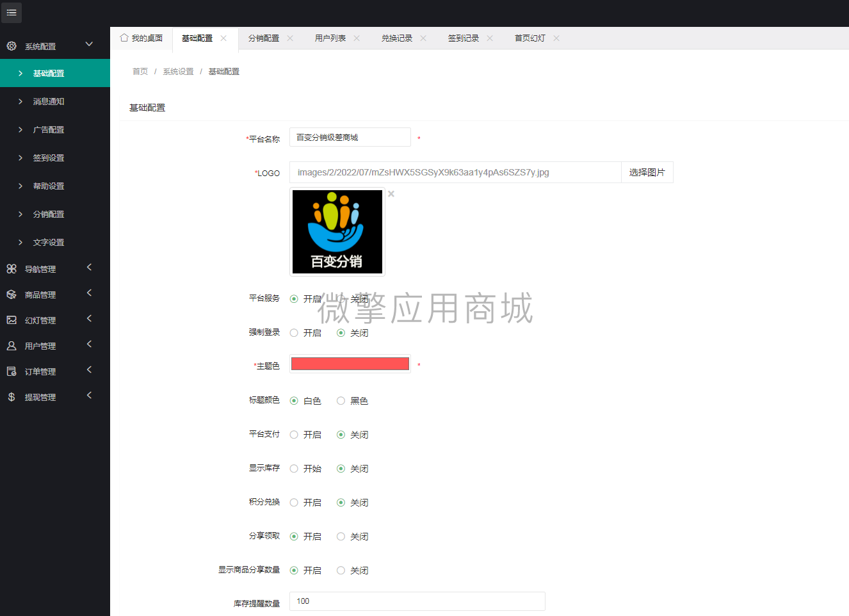The image size is (849, 616).
Task: Click the 订单管理 document icon
Action: (12, 371)
